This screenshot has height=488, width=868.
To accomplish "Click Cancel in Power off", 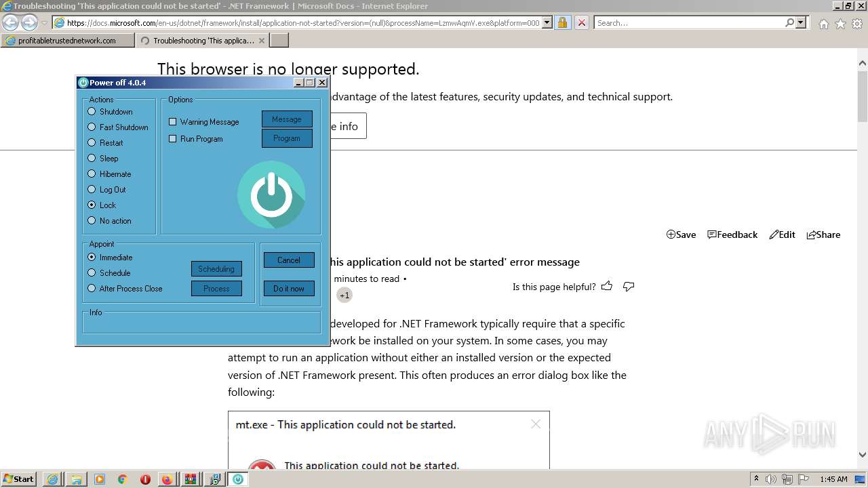I will (289, 260).
